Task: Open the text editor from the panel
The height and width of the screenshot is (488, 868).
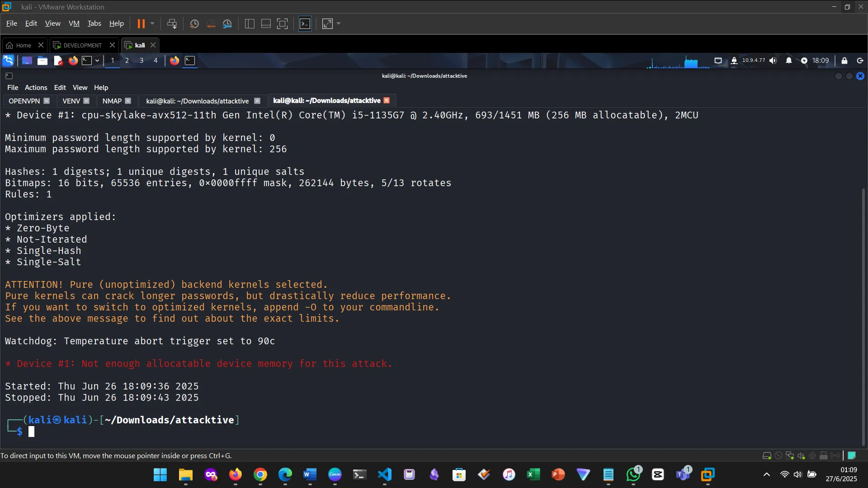Action: pyautogui.click(x=58, y=61)
